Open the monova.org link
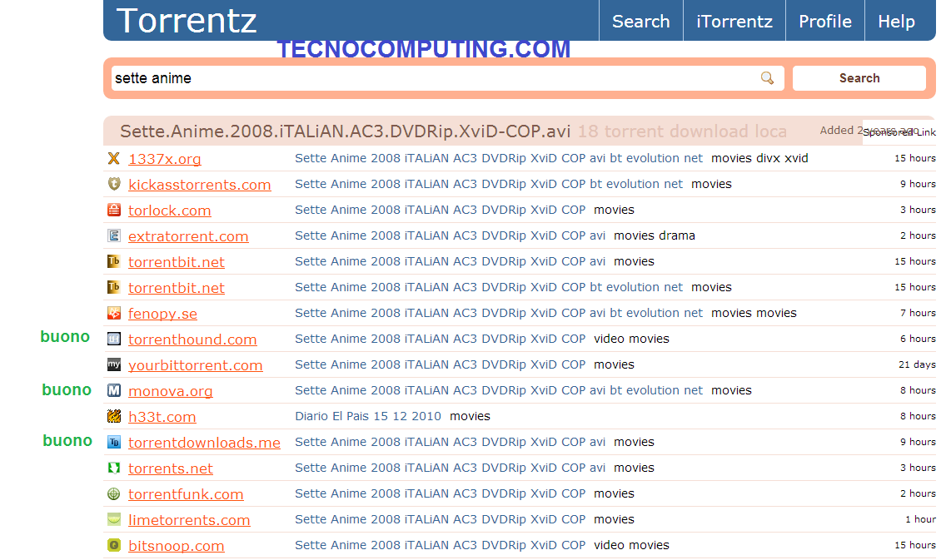 171,392
